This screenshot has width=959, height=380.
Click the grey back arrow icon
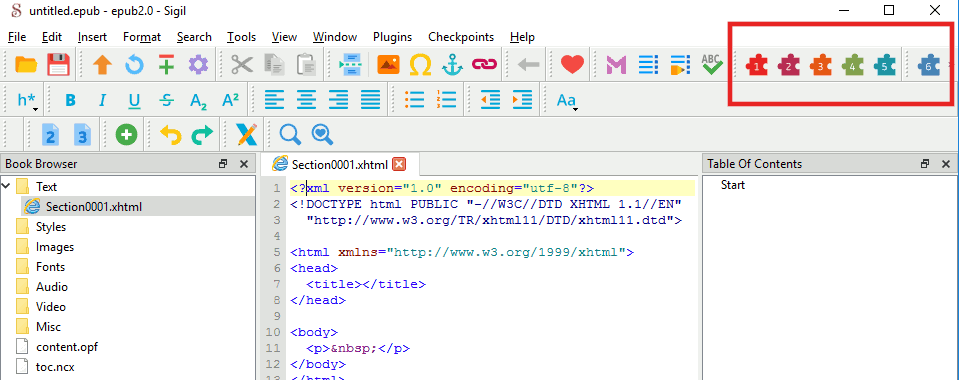pos(528,64)
